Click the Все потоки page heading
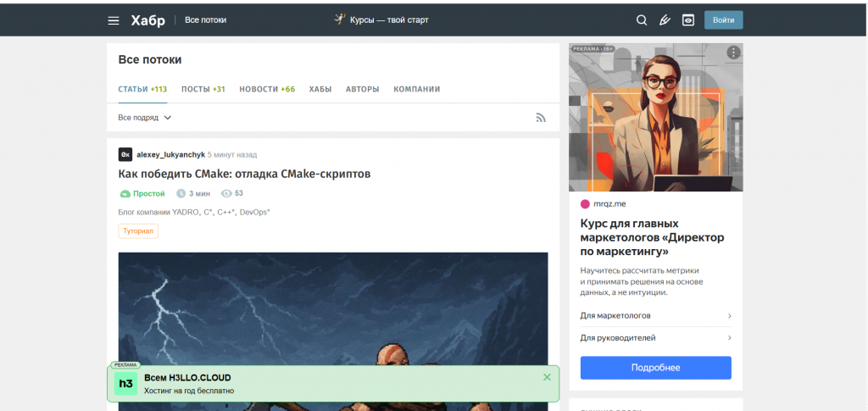Viewport: 868px width, 411px height. coord(150,59)
